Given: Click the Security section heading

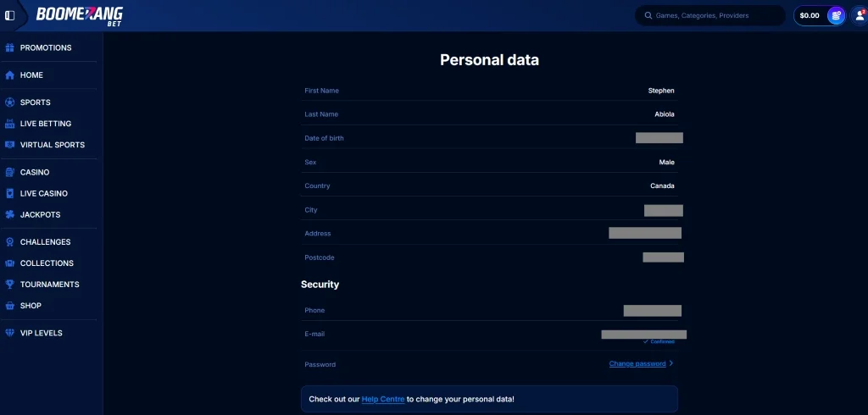Looking at the screenshot, I should pos(320,285).
